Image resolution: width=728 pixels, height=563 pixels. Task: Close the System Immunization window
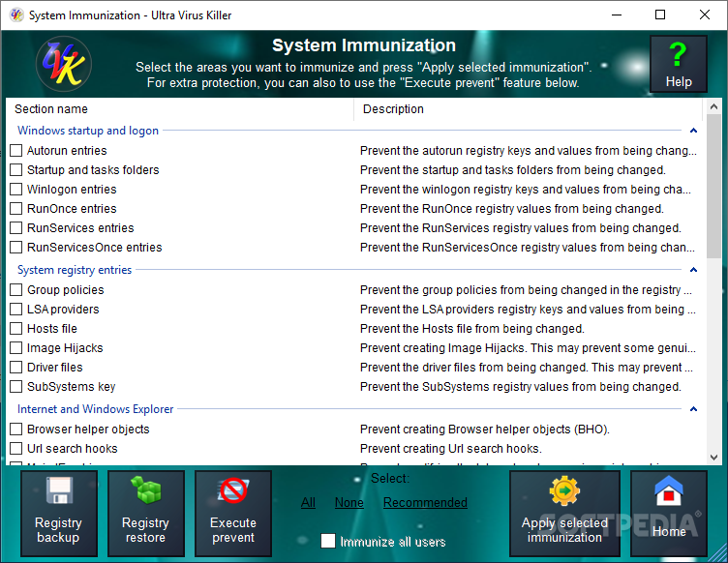tap(705, 15)
